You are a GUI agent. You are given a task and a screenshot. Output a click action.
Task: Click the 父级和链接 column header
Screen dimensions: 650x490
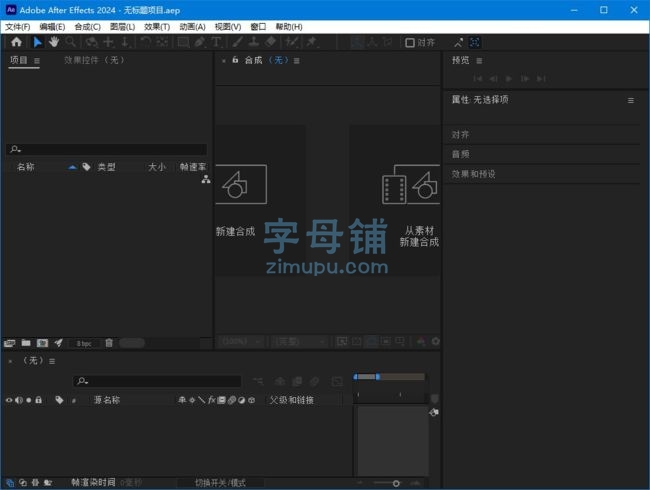291,400
